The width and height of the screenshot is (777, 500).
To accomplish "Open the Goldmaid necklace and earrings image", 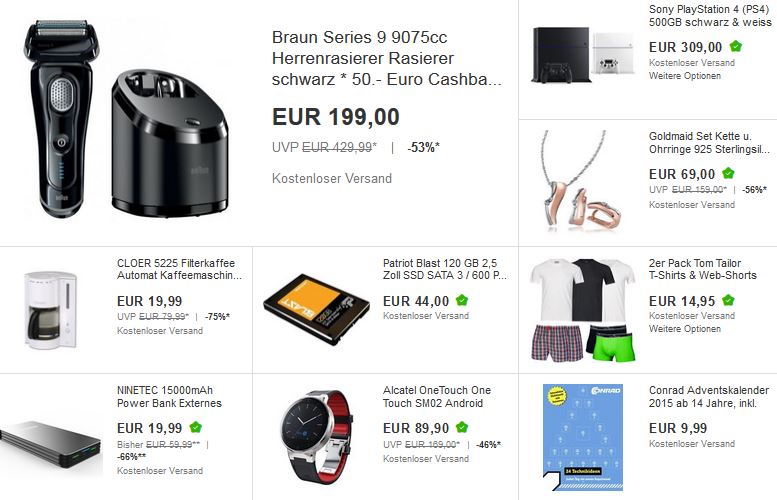I will (x=581, y=180).
